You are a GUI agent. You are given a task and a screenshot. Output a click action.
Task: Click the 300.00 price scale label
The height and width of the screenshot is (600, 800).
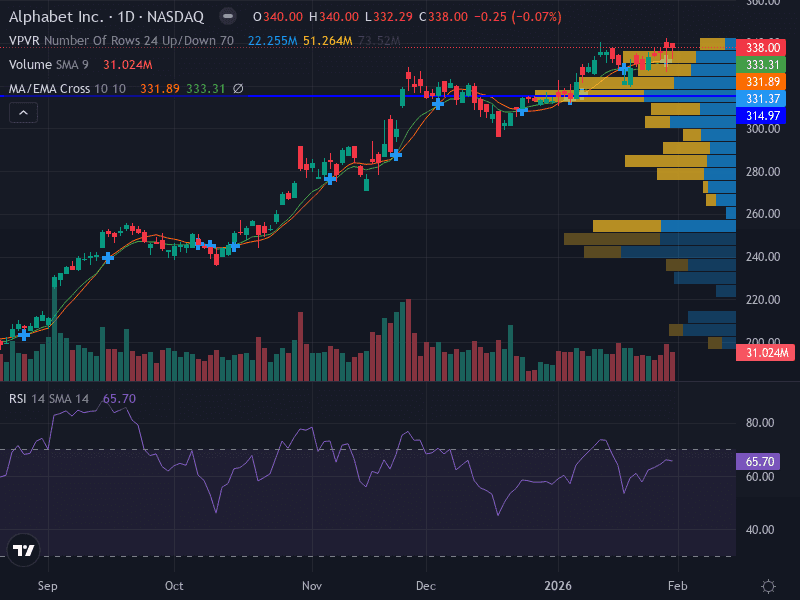[x=763, y=129]
